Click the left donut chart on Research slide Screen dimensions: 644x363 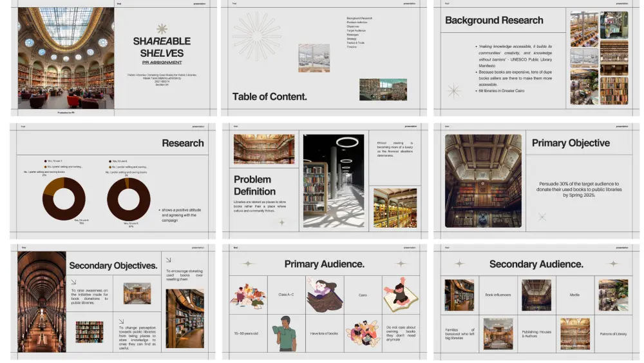[x=64, y=199]
